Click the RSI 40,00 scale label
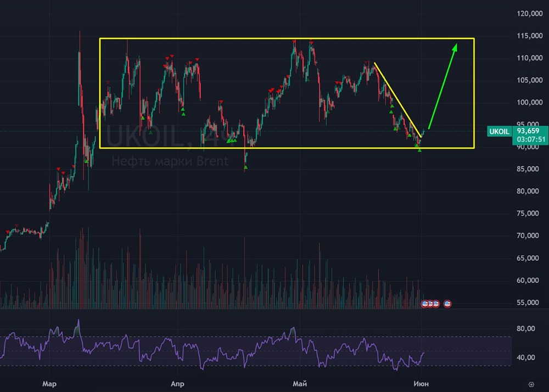The image size is (549, 392). 525,358
